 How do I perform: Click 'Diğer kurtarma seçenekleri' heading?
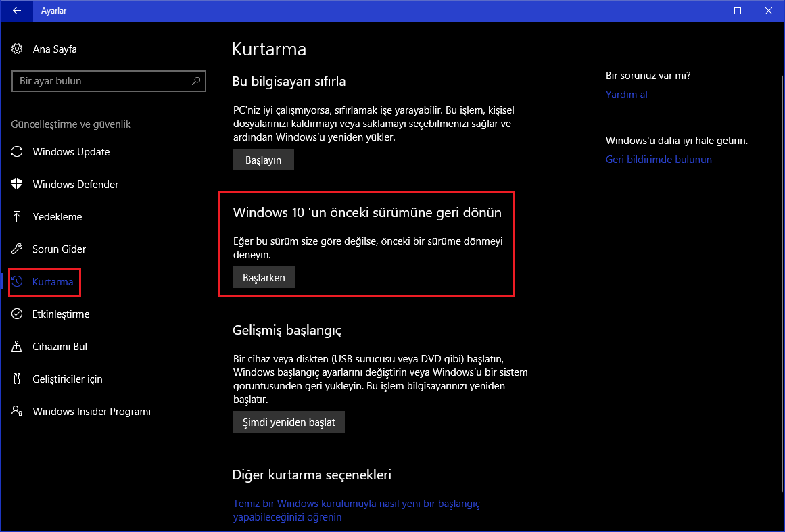(x=312, y=475)
